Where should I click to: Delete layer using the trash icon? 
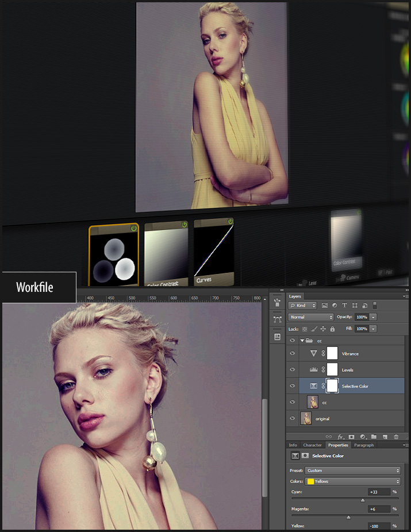click(x=396, y=437)
